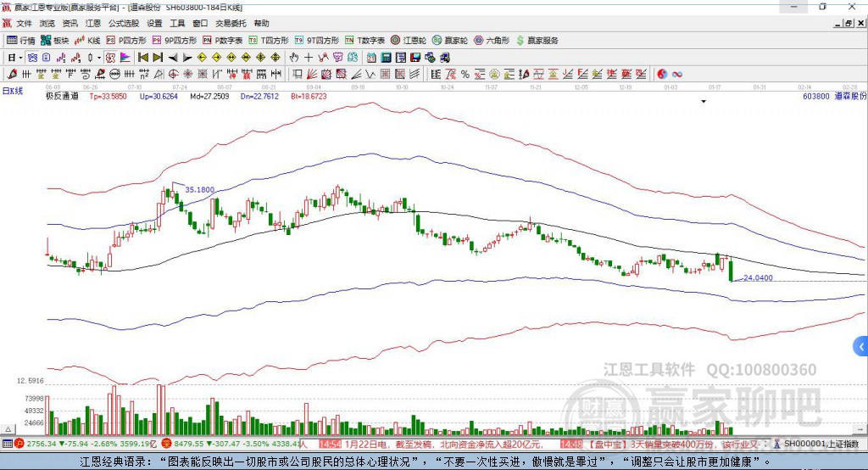Open the 六角形 hexagon tool

pyautogui.click(x=492, y=41)
